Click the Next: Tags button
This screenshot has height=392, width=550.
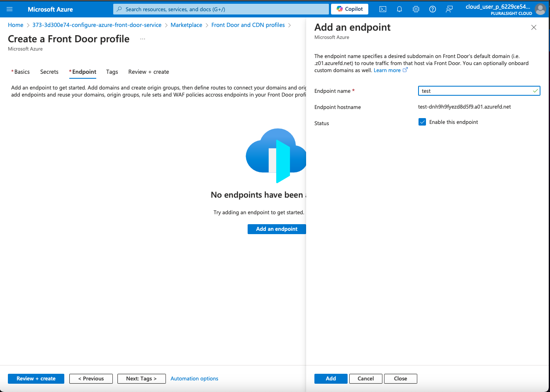141,379
